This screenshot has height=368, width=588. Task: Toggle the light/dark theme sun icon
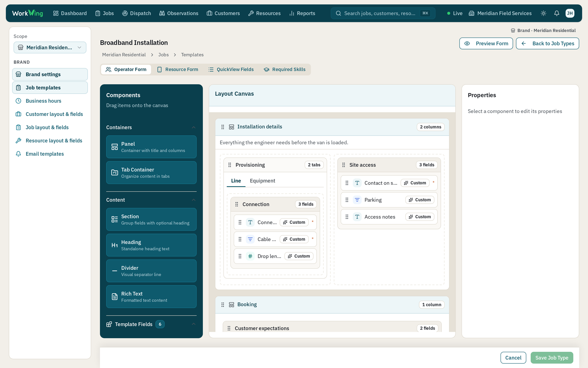click(x=544, y=13)
